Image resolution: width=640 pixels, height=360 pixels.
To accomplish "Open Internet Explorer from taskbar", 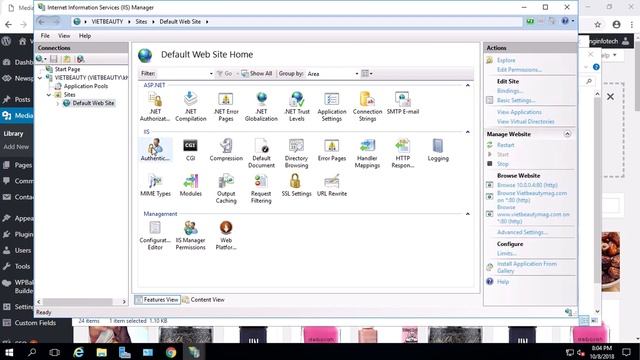I will point(78,352).
